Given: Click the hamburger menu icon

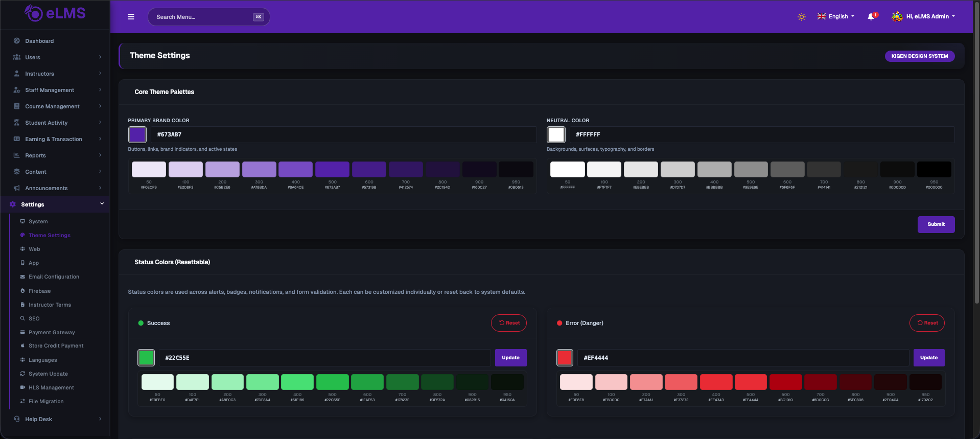Looking at the screenshot, I should tap(131, 17).
